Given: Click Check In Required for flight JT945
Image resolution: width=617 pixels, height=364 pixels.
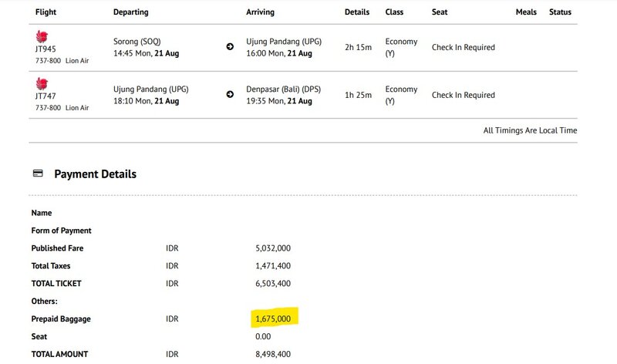Looking at the screenshot, I should (x=463, y=48).
